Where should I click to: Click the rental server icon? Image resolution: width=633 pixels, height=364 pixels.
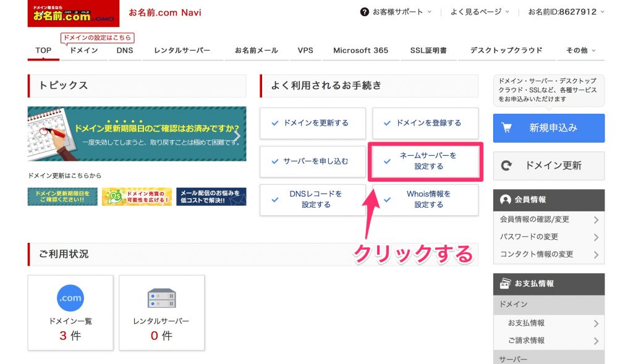click(161, 298)
